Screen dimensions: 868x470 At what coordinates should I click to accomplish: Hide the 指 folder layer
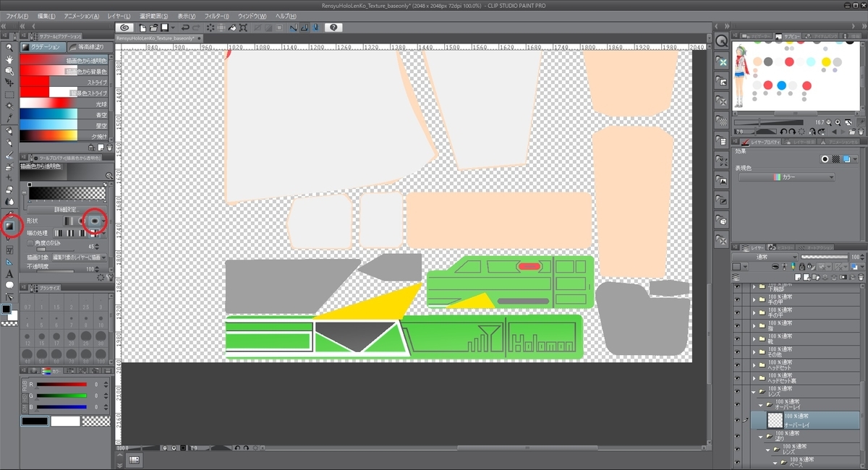[737, 325]
